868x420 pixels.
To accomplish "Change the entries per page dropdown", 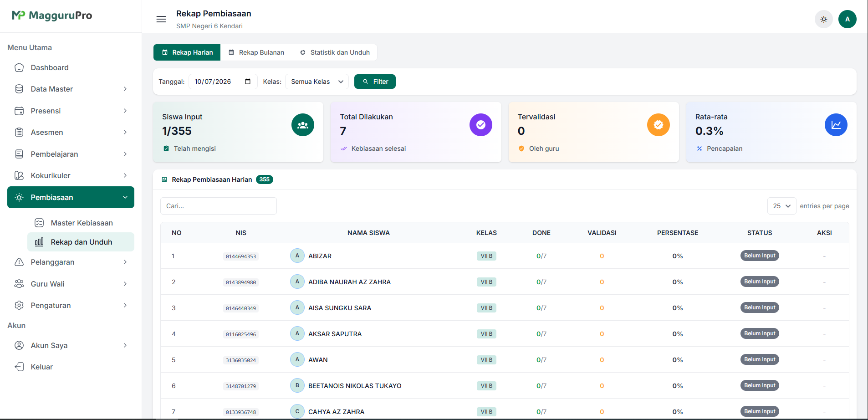I will 781,206.
